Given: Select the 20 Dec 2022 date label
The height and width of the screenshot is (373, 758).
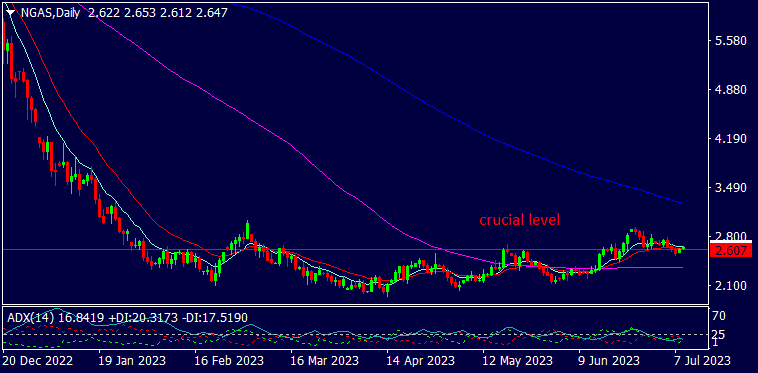Looking at the screenshot, I should point(37,361).
